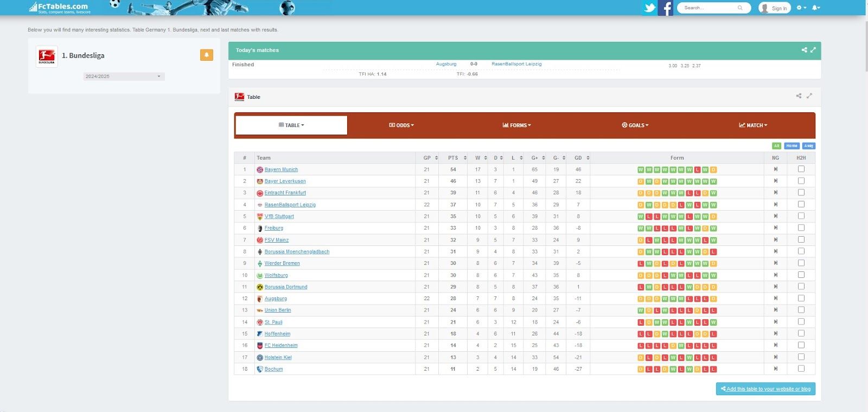Tick H2H checkbox for FC Heidenheim

801,345
